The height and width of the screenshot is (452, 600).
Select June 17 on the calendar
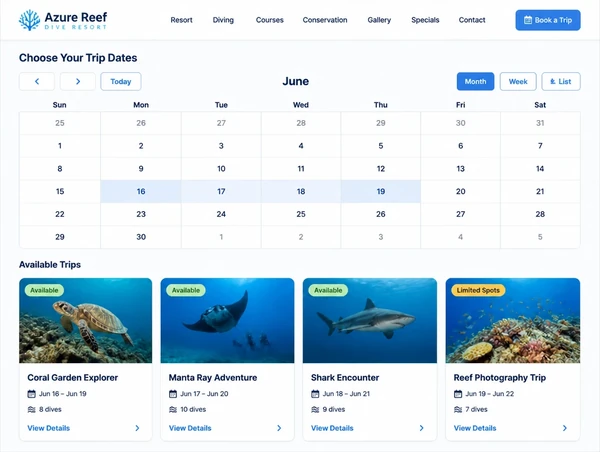(221, 191)
